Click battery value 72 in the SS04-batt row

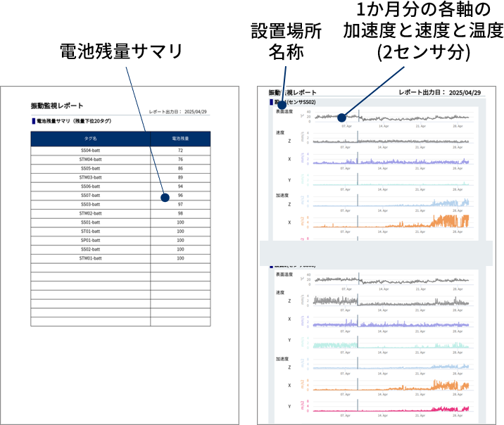180,151
